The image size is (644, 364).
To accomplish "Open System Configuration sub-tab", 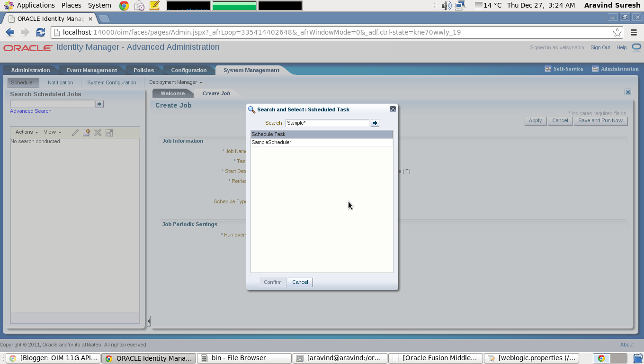I will (112, 82).
